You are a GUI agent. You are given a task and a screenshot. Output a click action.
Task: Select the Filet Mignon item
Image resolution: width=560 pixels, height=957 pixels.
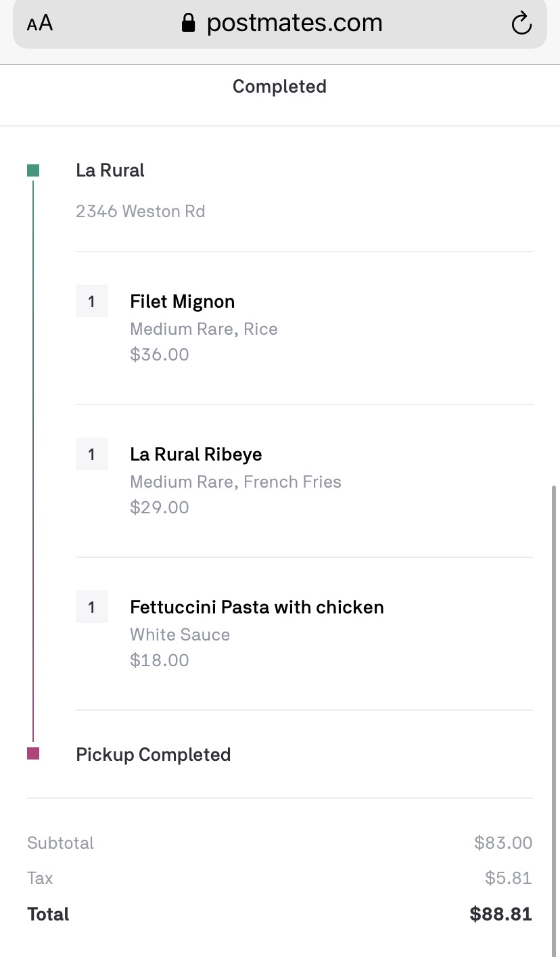click(x=183, y=302)
